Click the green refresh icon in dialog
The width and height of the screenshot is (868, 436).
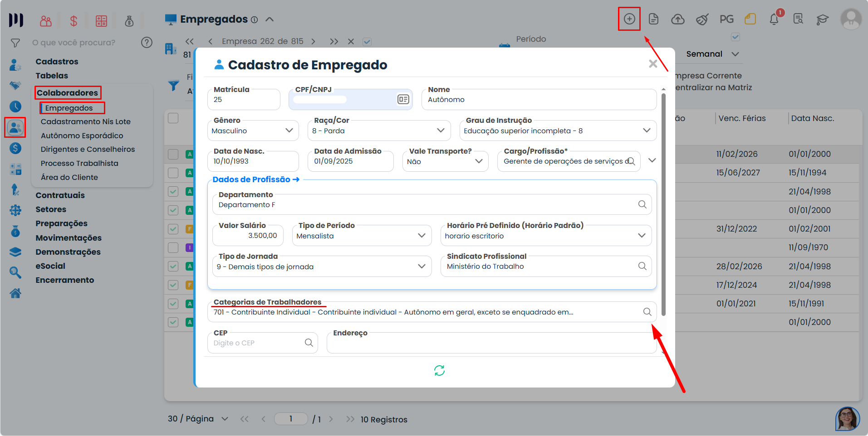coord(439,371)
